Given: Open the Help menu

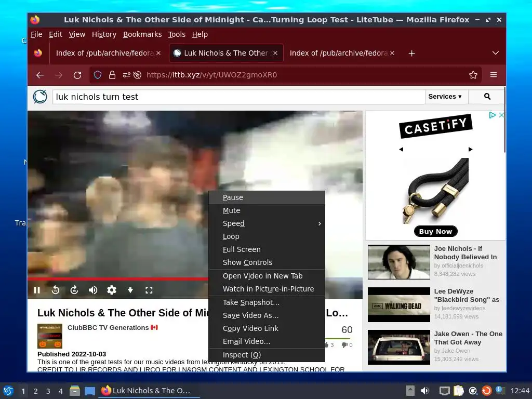Looking at the screenshot, I should [200, 34].
